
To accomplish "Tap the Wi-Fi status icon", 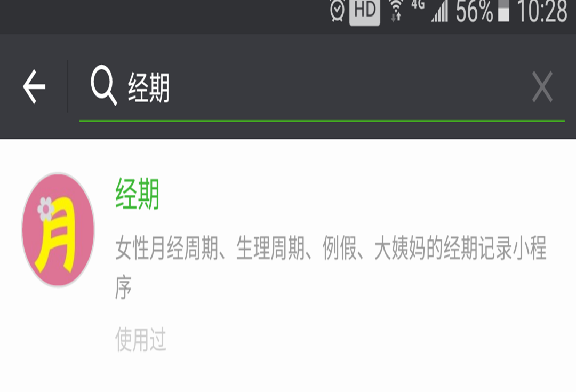I will 396,10.
